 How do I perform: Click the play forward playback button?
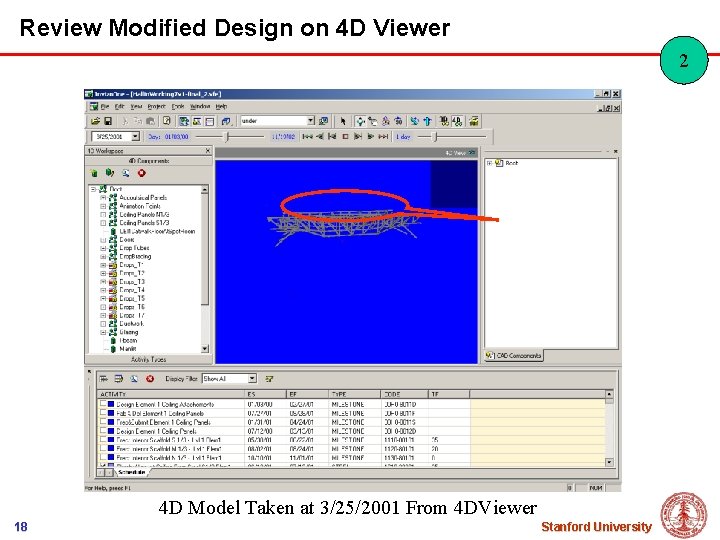[371, 136]
